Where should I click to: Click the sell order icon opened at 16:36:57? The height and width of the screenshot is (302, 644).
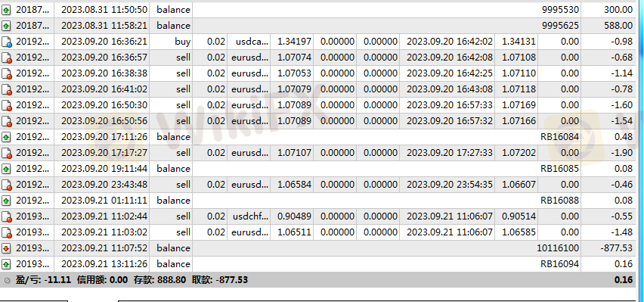[7, 58]
